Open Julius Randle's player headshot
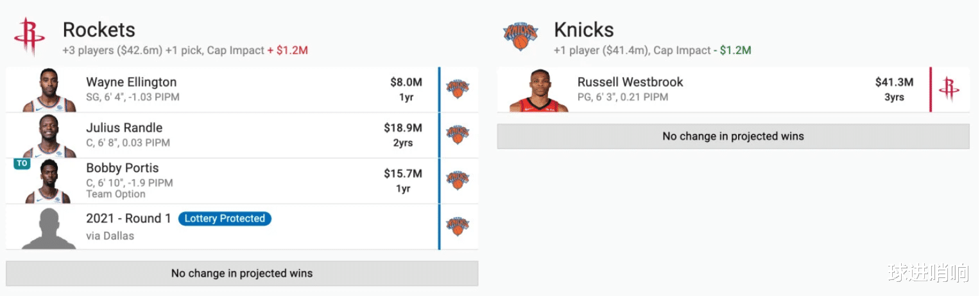The image size is (980, 296). pos(49,136)
